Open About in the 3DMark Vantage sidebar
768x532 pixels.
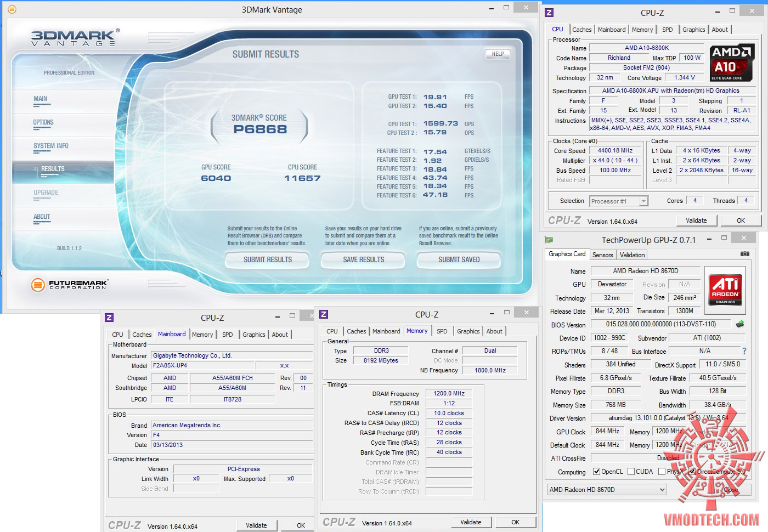point(42,217)
